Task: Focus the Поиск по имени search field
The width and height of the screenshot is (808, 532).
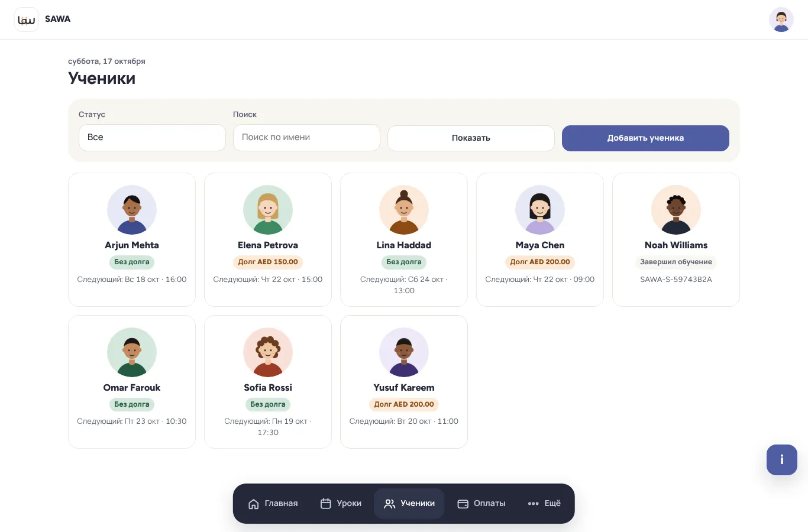Action: coord(306,138)
